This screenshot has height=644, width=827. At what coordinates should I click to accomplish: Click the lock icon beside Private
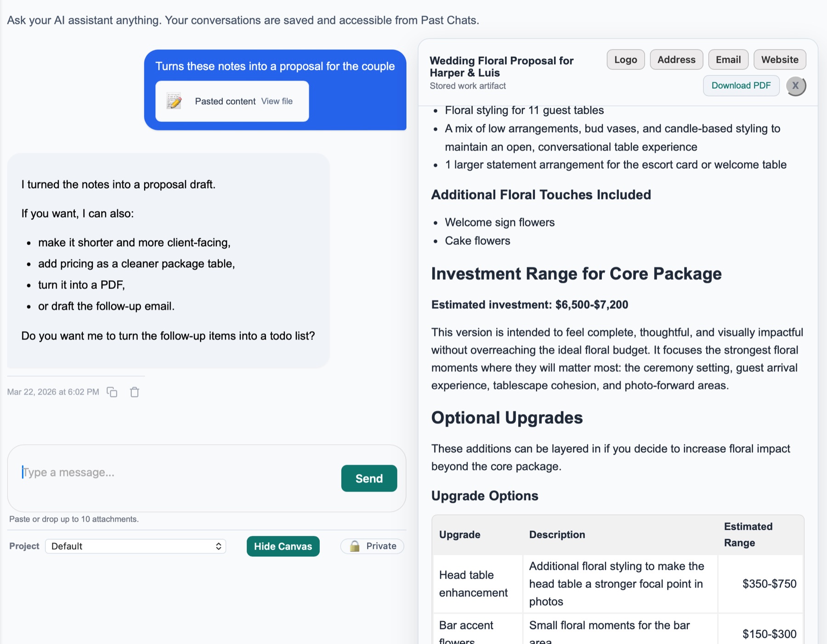355,546
